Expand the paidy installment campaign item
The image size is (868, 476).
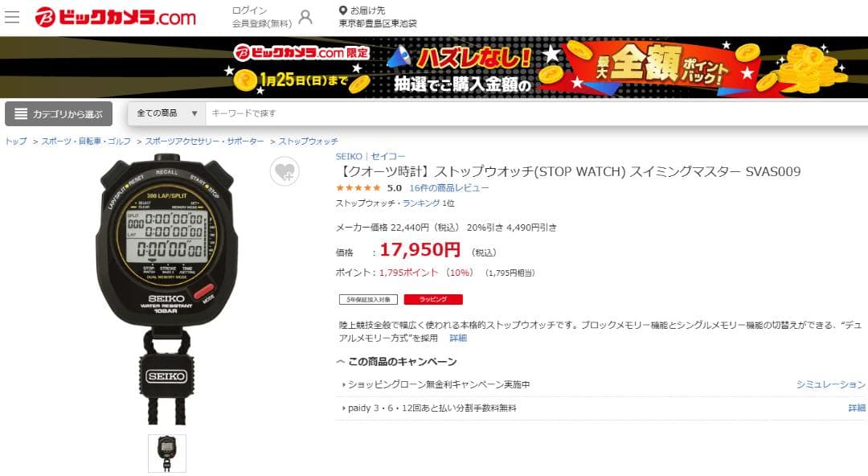point(429,408)
